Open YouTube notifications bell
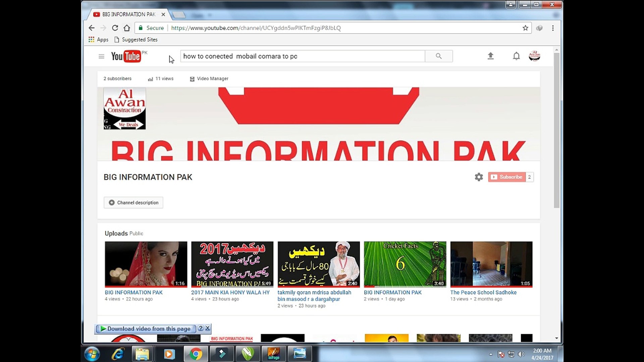This screenshot has height=362, width=644. pos(516,56)
